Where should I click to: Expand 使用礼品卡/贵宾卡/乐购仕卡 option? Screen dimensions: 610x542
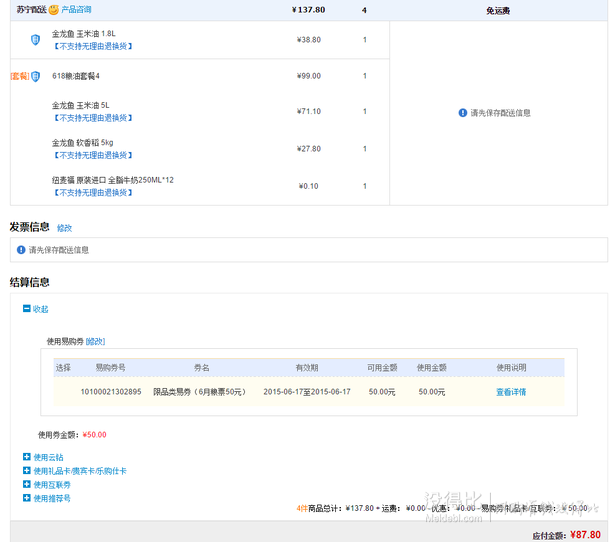click(x=75, y=471)
